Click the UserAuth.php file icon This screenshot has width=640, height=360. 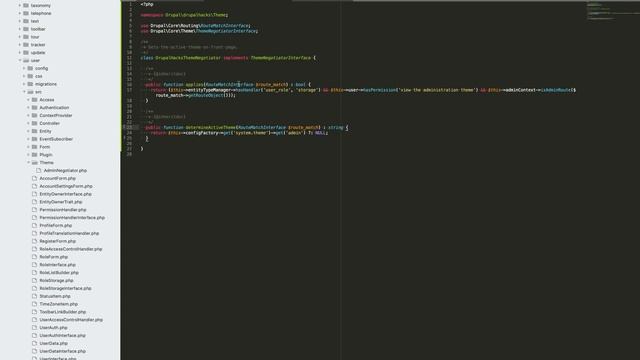coord(35,328)
